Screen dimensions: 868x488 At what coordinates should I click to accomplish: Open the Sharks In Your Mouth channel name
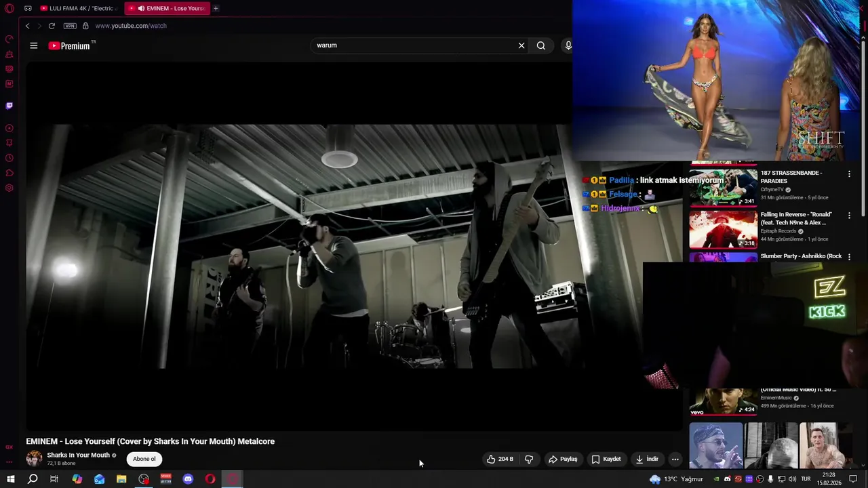point(78,455)
